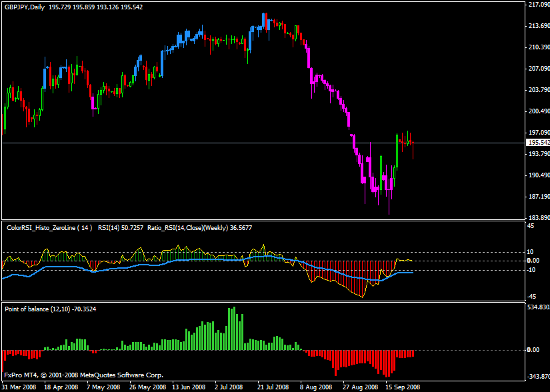Click the -45 level on RSI scale
The image size is (550, 392).
tap(531, 297)
